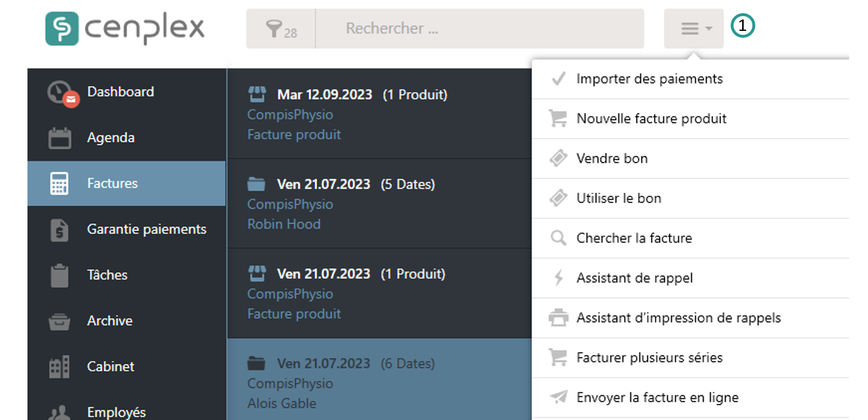Click the Cenplex logo
868x420 pixels.
125,29
